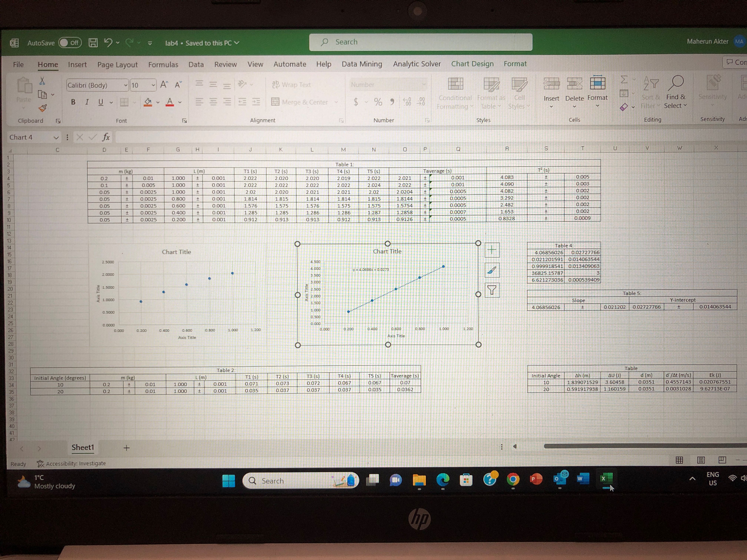Apply the fill color bucket
747x560 pixels.
(148, 102)
